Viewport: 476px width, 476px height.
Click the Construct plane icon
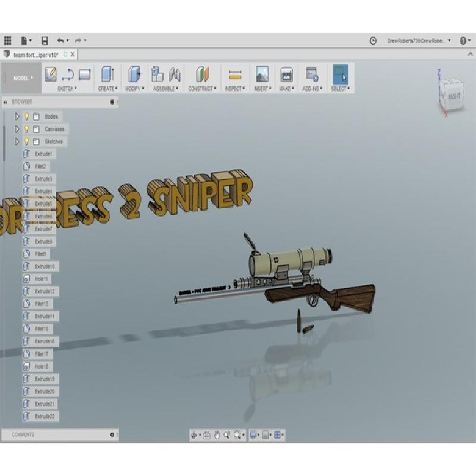[x=202, y=74]
